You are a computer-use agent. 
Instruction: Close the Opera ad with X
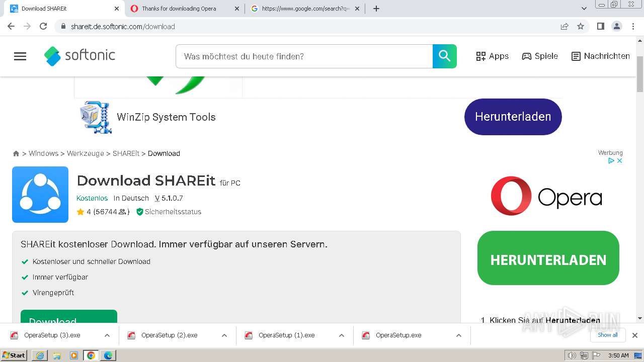(620, 161)
